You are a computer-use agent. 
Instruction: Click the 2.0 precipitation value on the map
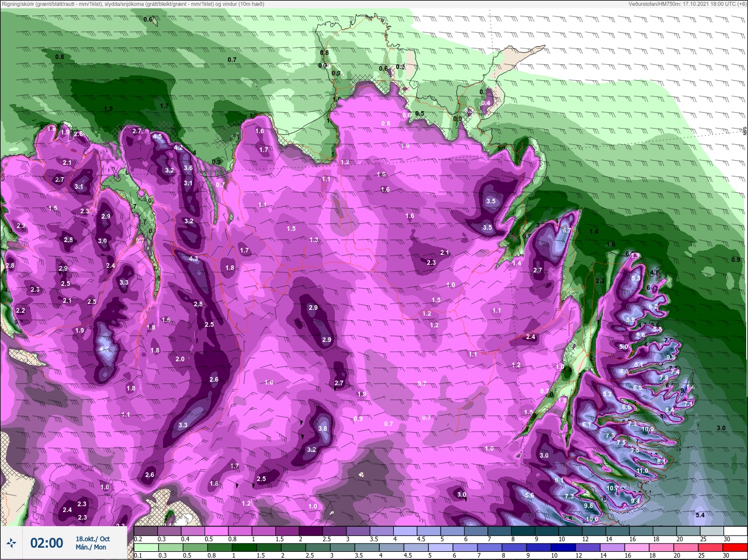click(x=180, y=359)
